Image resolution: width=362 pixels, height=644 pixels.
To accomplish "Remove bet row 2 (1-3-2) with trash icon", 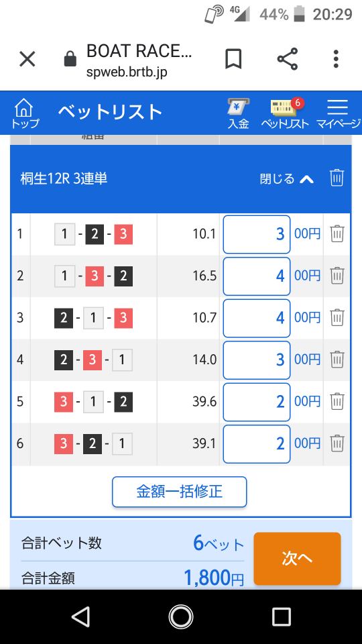I will click(x=337, y=276).
